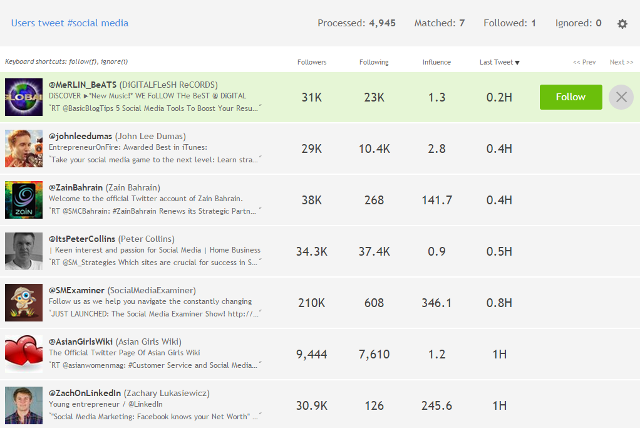Open the Users tweet #social media link
The image size is (640, 428).
point(69,23)
